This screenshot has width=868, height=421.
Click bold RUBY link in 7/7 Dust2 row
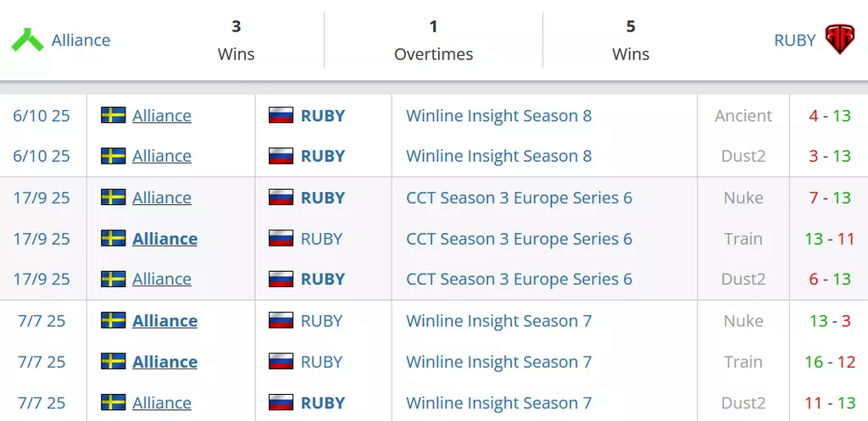[x=323, y=403]
